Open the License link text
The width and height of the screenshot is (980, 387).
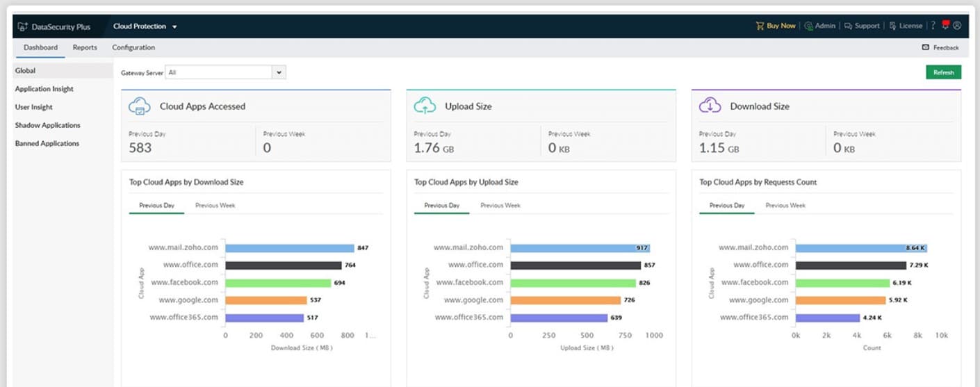click(910, 26)
